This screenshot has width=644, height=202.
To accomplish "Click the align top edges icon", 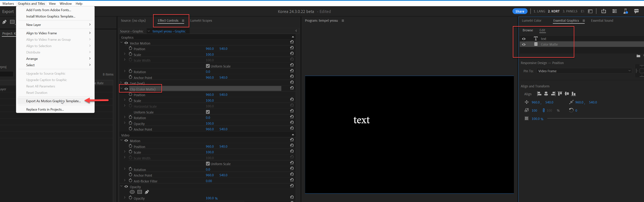I will [x=560, y=94].
